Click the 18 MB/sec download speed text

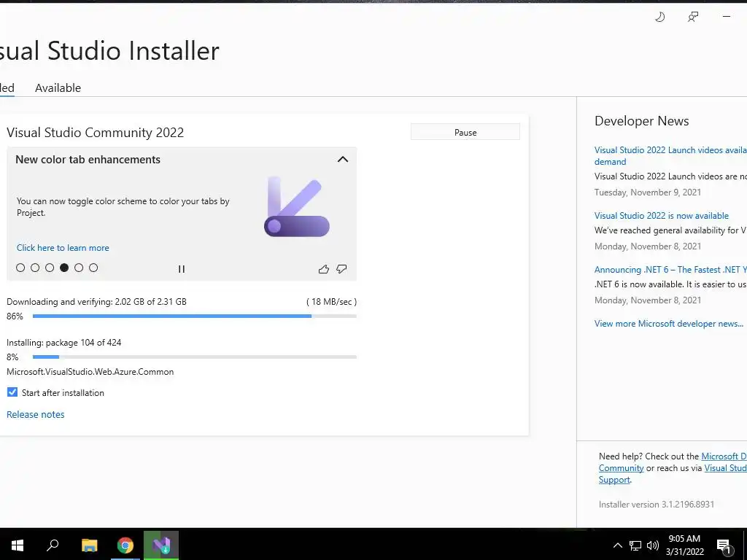click(x=332, y=302)
